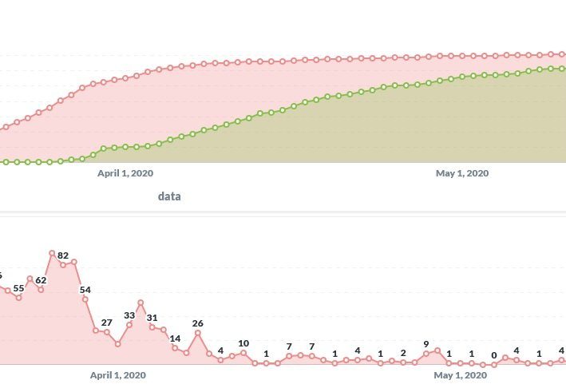The image size is (566, 392).
Task: Select the data point labeled 33
Action: (x=129, y=325)
